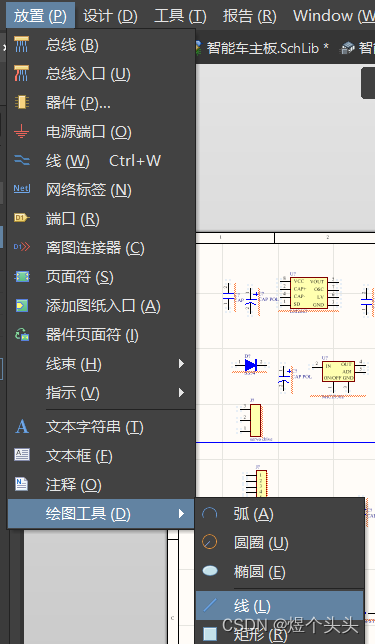375x644 pixels.
Task: Choose 文本框 (F) menu entry
Action: pyautogui.click(x=101, y=455)
